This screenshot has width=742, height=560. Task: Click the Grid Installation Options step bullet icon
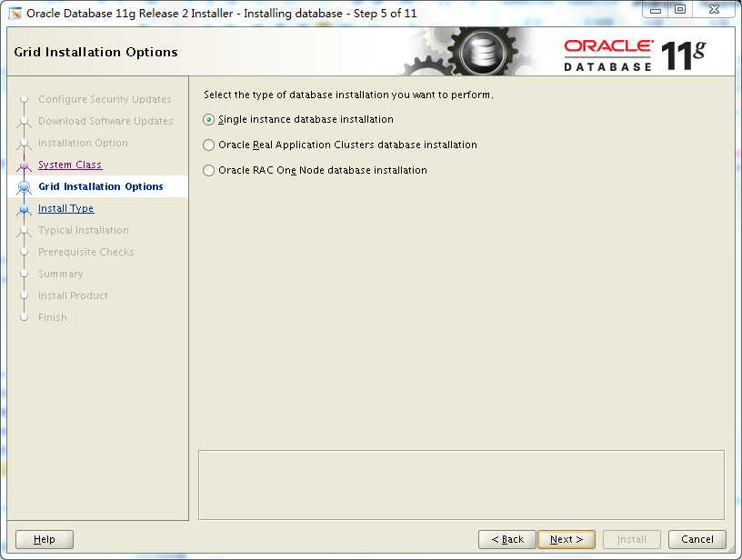coord(25,187)
